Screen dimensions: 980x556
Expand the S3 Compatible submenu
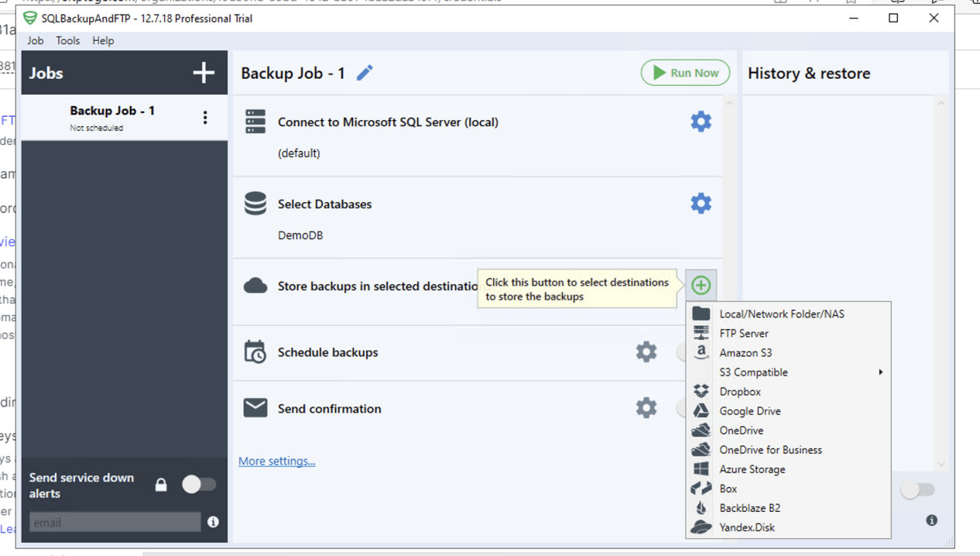[x=753, y=372]
